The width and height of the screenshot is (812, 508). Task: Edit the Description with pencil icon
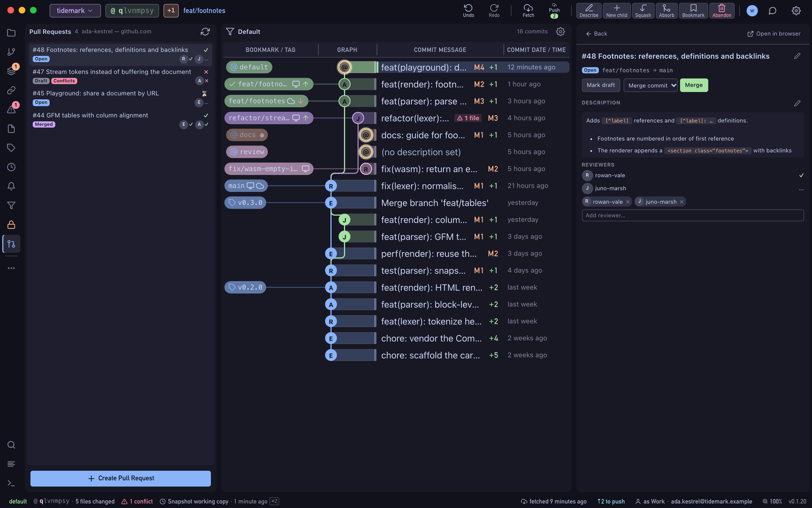(x=797, y=103)
